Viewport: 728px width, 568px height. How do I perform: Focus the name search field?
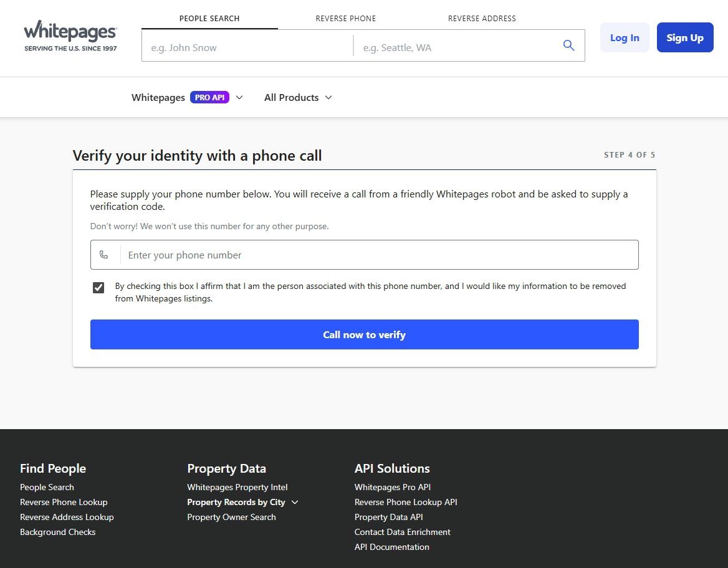pyautogui.click(x=247, y=46)
